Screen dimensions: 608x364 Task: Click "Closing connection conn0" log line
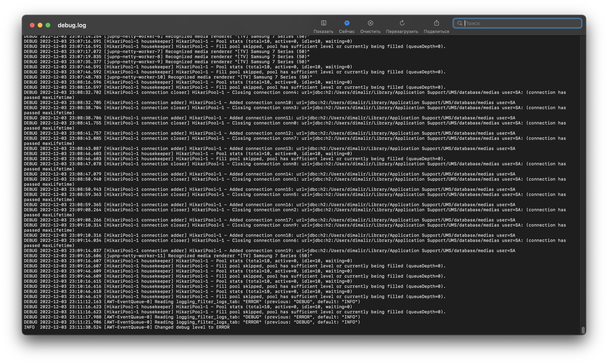[x=295, y=126]
